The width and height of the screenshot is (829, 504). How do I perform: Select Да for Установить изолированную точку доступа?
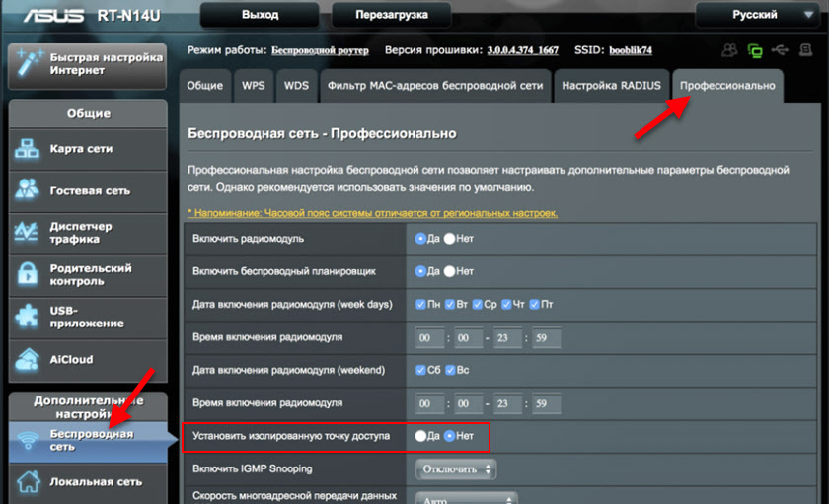[421, 435]
